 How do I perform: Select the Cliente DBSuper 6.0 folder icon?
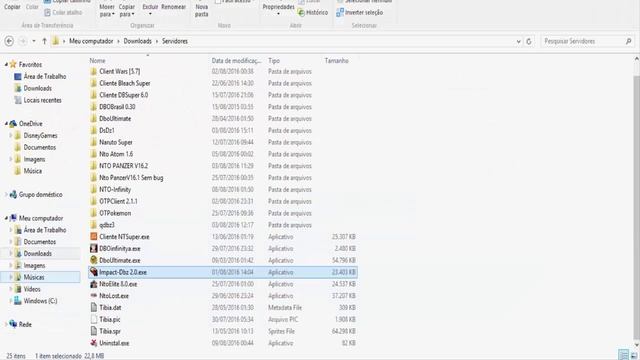tap(93, 95)
